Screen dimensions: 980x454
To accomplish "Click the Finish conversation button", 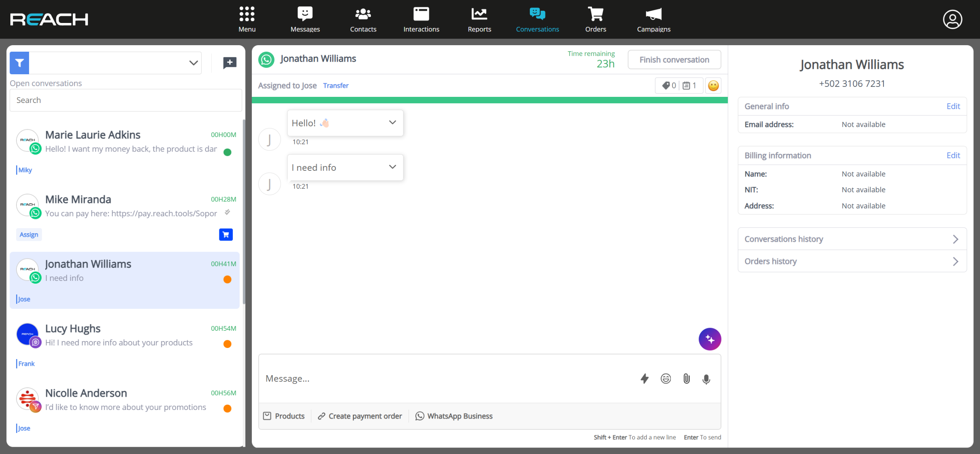I will coord(674,60).
